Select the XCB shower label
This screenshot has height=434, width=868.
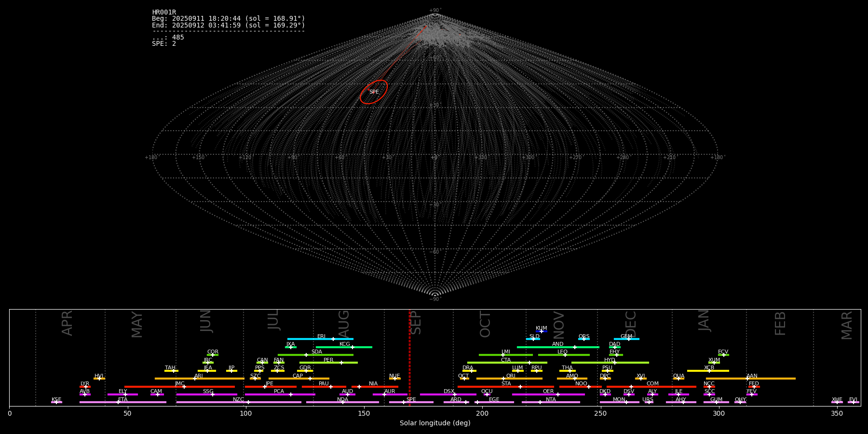click(x=709, y=368)
